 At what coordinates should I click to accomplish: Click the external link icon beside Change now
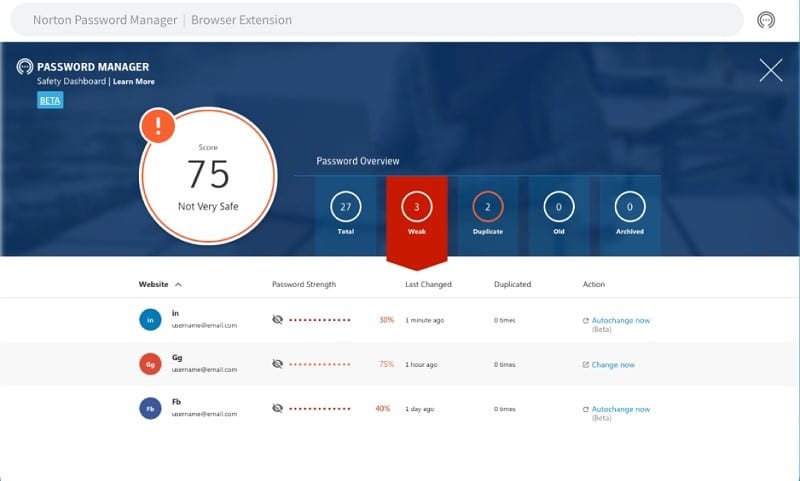coord(586,365)
